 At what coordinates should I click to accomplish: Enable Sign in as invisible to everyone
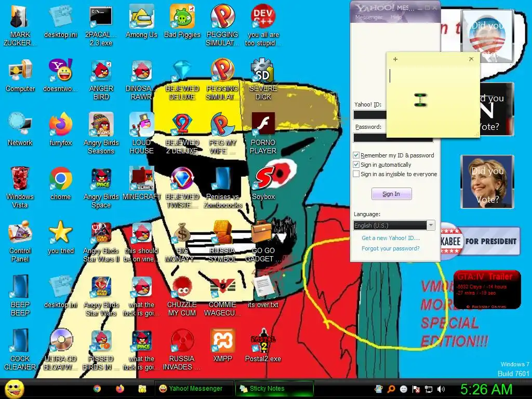[356, 174]
